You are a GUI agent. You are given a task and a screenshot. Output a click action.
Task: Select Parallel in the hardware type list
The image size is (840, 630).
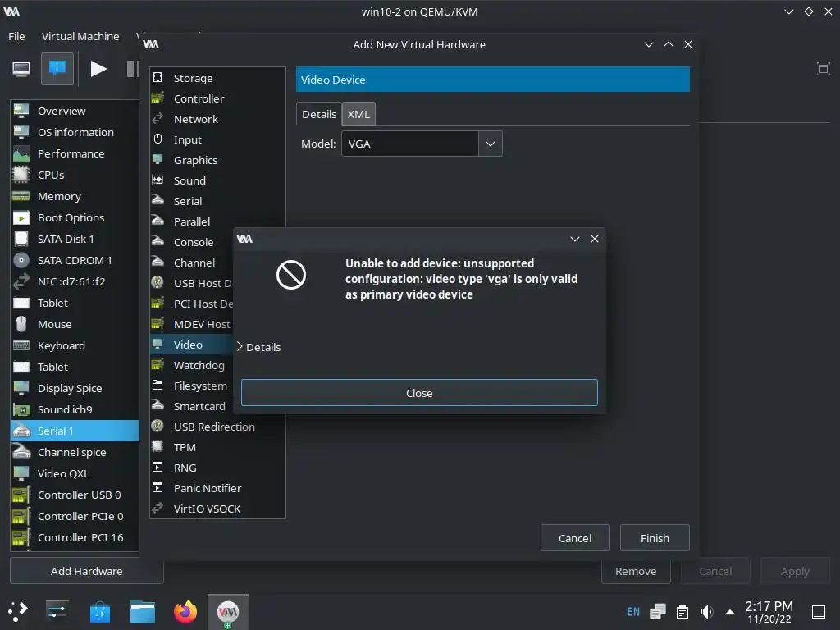pyautogui.click(x=217, y=221)
